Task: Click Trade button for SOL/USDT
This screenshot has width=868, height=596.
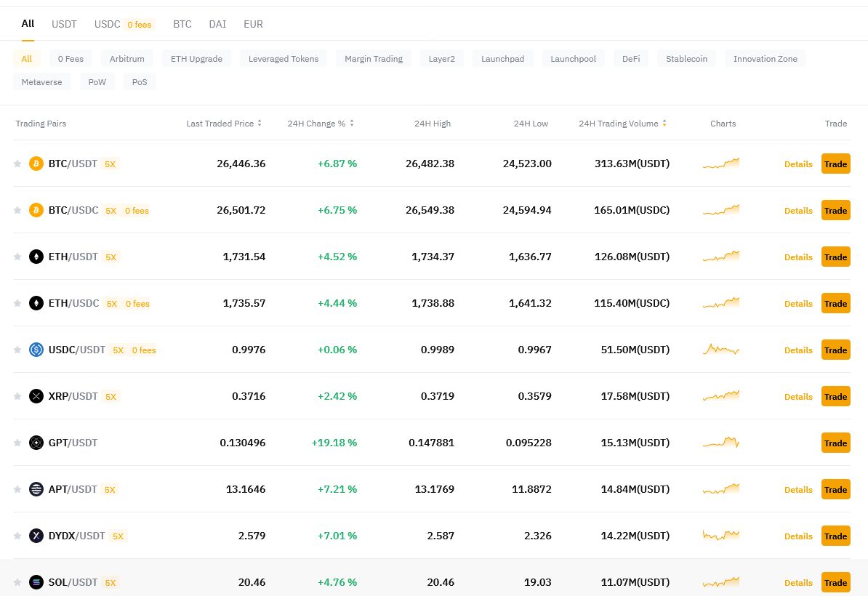Action: pos(835,582)
